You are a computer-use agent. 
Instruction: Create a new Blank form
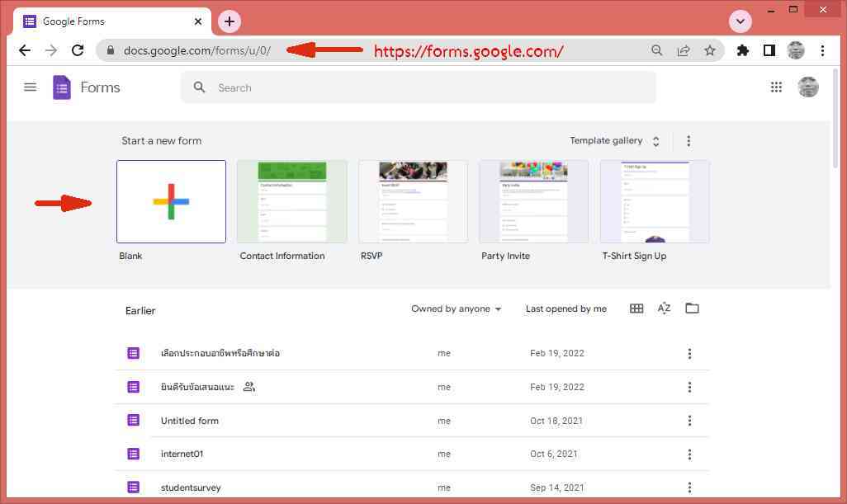tap(171, 202)
